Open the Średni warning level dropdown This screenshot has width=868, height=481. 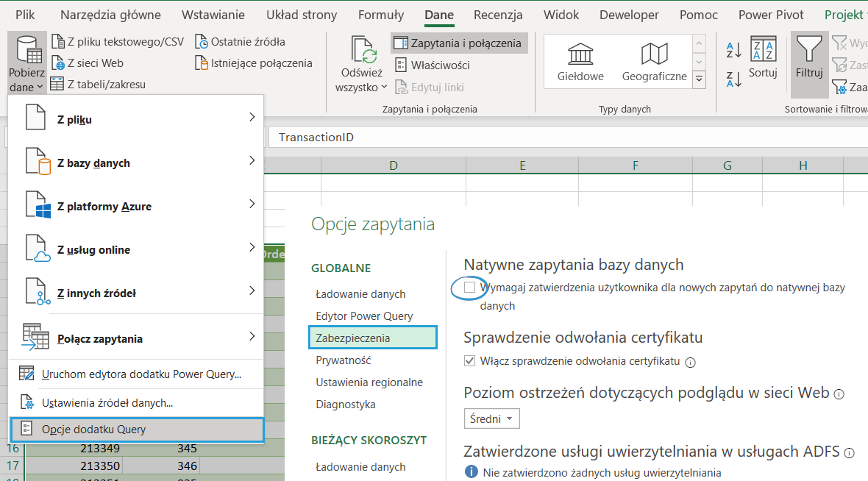[x=492, y=418]
